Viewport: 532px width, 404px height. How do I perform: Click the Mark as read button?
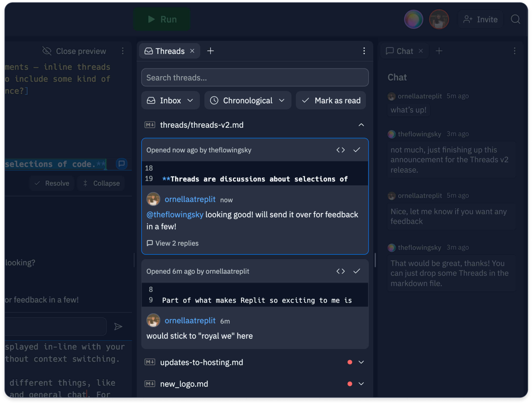tap(331, 101)
